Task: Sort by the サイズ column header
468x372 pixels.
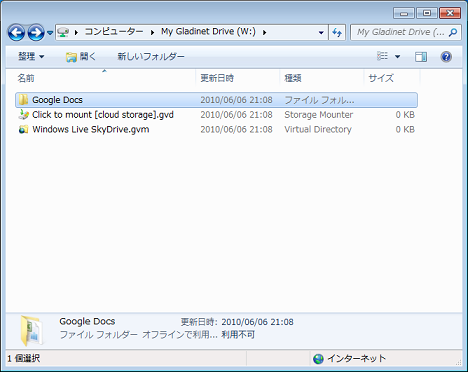Action: tap(381, 78)
